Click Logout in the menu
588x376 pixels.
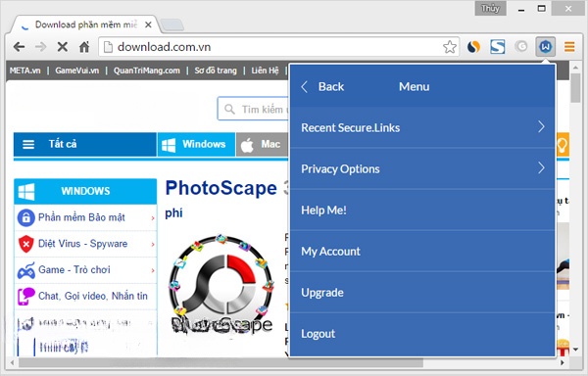(422, 334)
